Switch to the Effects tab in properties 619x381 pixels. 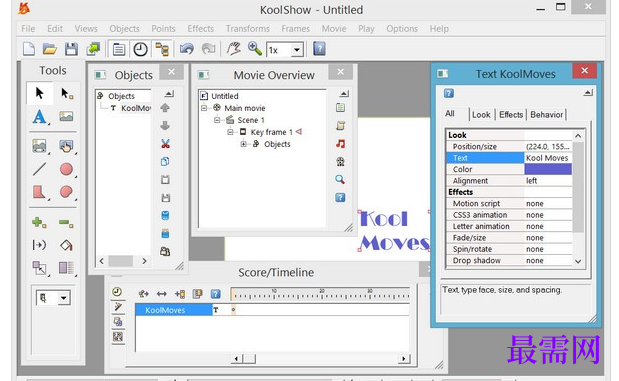point(511,114)
